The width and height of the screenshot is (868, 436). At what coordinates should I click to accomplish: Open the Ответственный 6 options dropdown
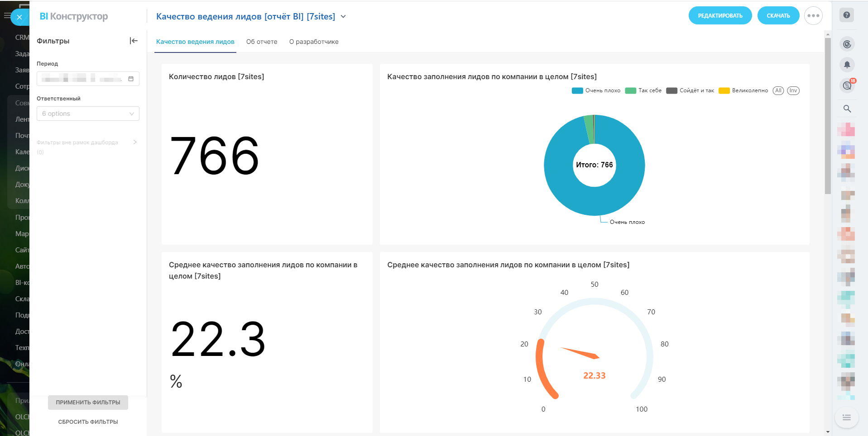[88, 114]
